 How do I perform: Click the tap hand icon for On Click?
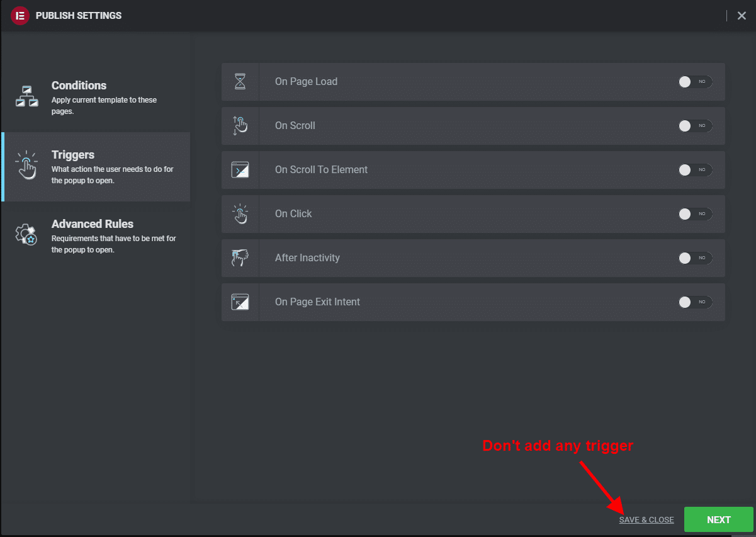click(x=240, y=214)
